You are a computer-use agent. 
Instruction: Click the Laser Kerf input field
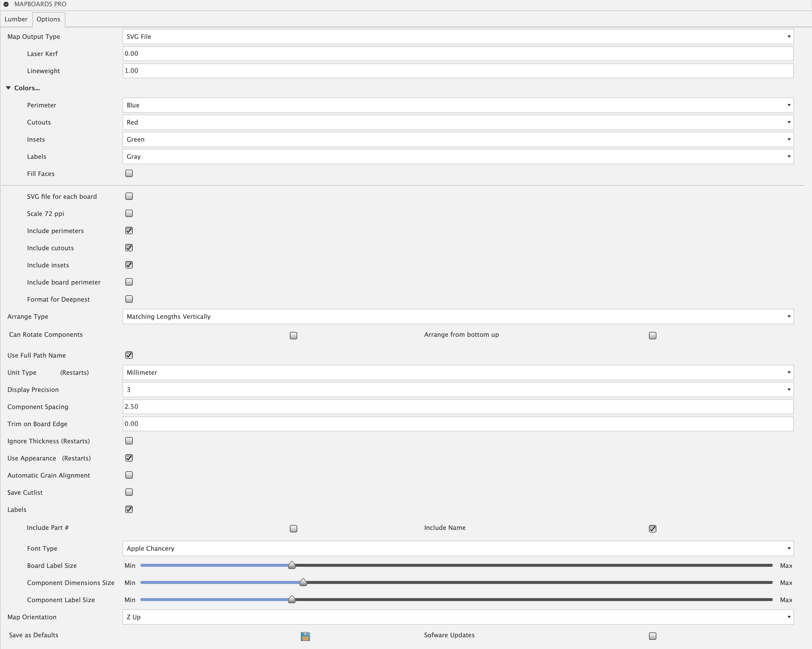(x=458, y=53)
